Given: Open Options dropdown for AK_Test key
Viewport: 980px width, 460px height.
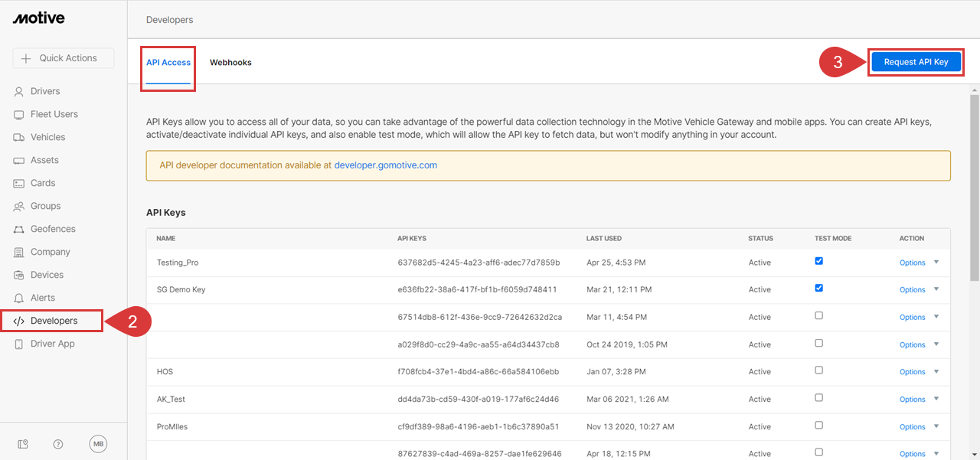Looking at the screenshot, I should (x=918, y=400).
